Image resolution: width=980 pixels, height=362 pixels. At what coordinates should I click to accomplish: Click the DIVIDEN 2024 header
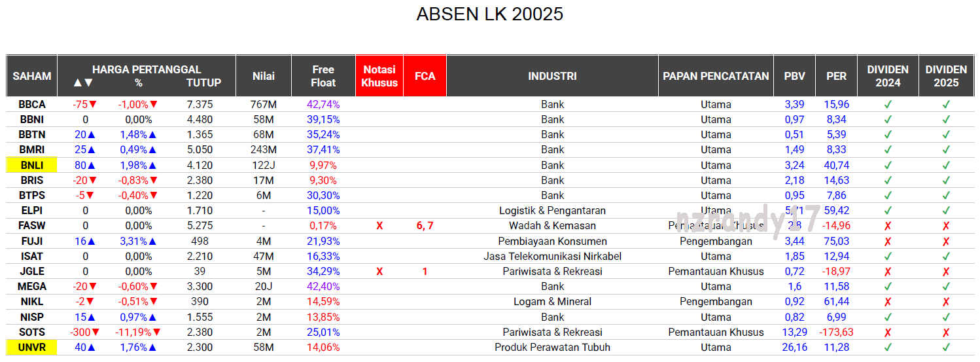click(888, 76)
